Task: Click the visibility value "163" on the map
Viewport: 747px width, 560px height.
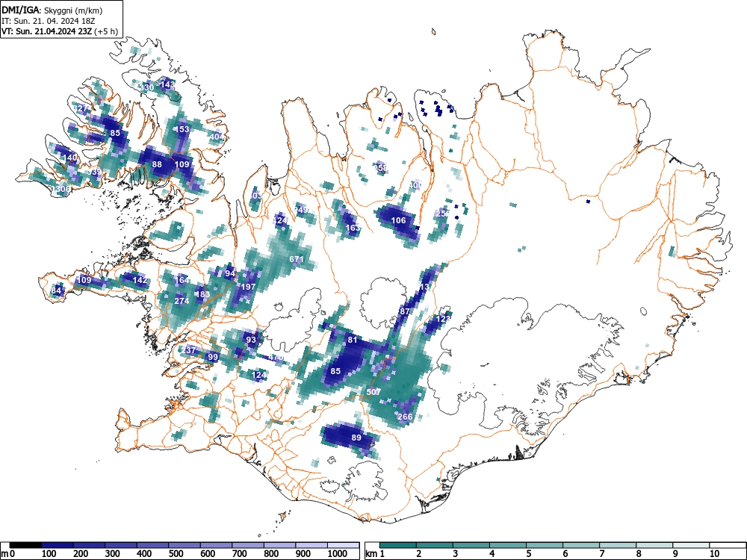Action: [353, 228]
